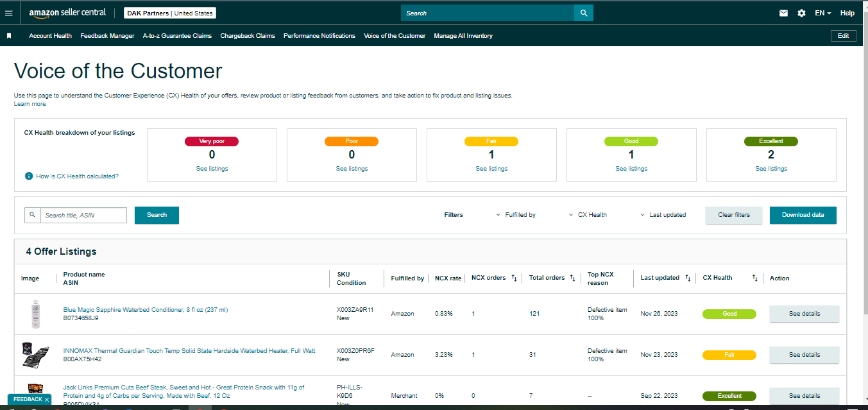Click the Learn more link

point(30,104)
